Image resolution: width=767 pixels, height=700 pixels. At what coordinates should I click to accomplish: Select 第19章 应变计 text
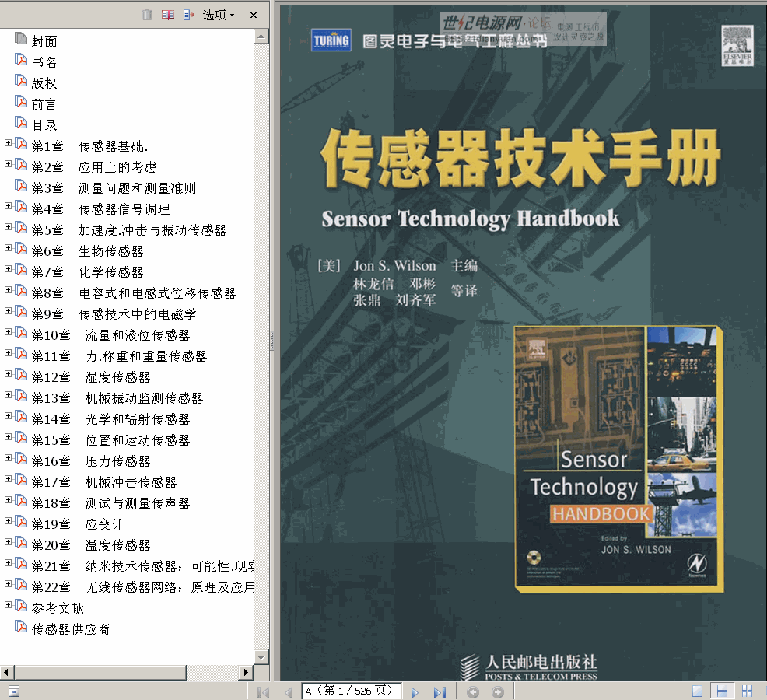(x=77, y=524)
